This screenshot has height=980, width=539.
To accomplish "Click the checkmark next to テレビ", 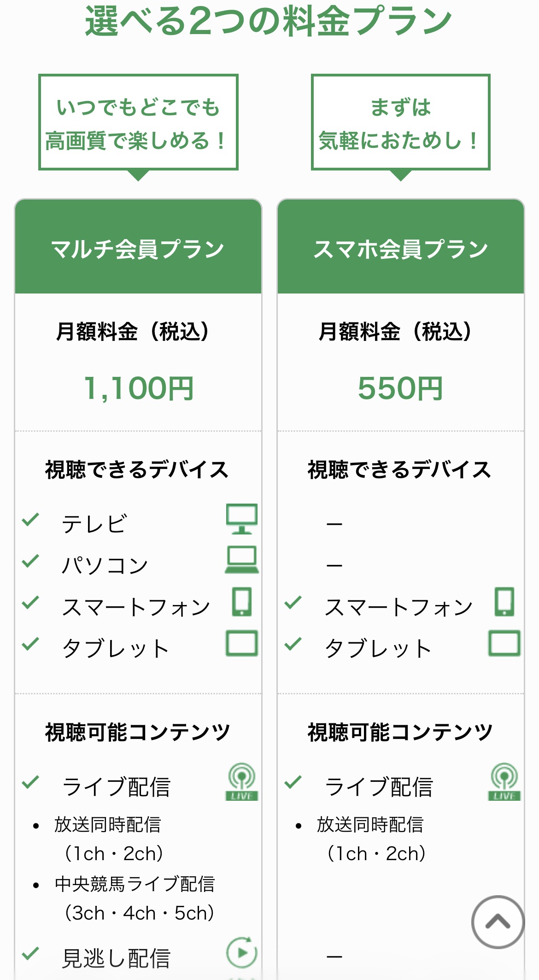I will [x=30, y=519].
